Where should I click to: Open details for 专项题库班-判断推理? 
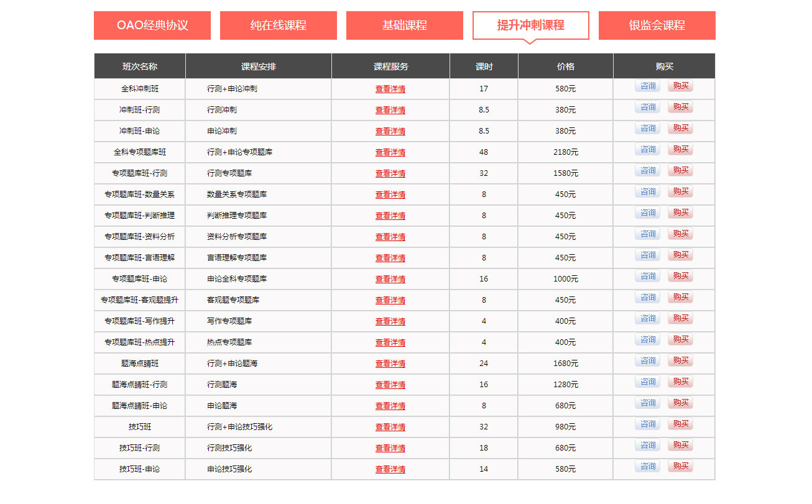(x=390, y=216)
